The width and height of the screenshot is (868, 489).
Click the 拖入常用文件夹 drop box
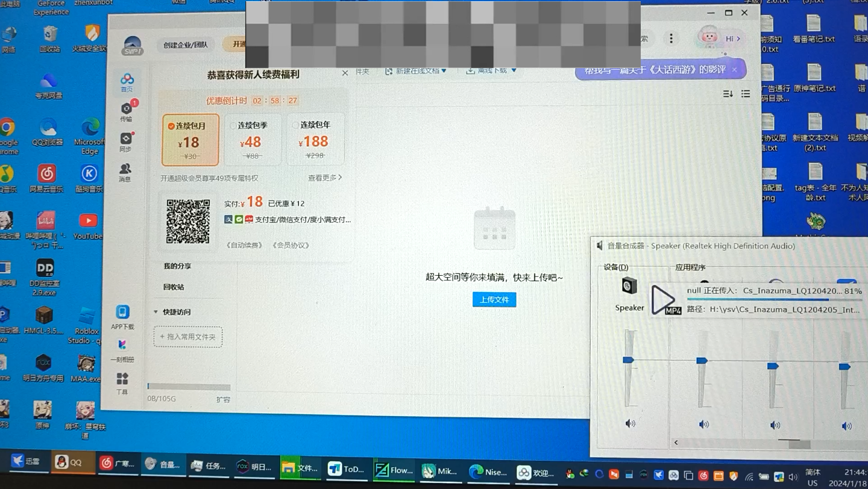coord(188,337)
